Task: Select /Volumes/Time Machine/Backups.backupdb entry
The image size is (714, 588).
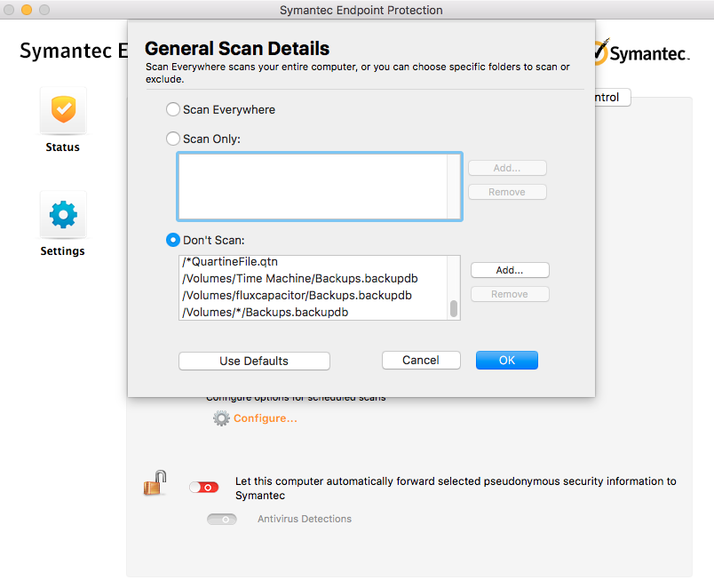Action: click(x=313, y=278)
